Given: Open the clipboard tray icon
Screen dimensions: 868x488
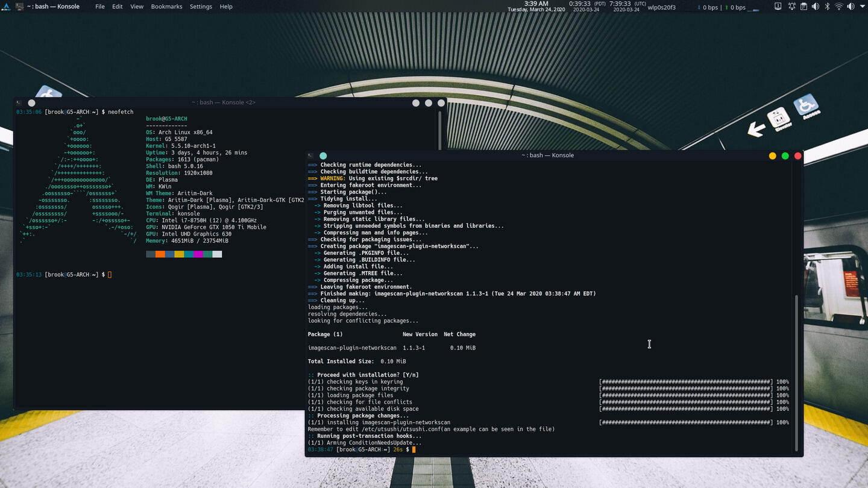Looking at the screenshot, I should click(804, 7).
